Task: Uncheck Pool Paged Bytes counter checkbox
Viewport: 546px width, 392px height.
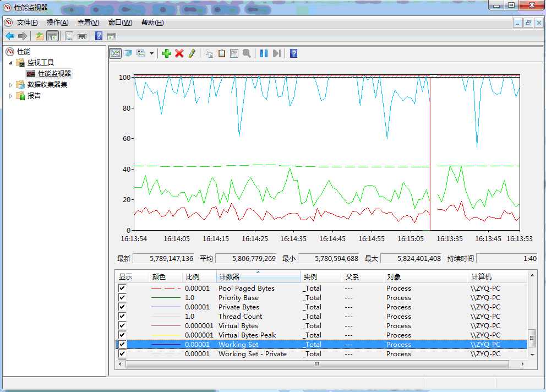Action: point(122,288)
